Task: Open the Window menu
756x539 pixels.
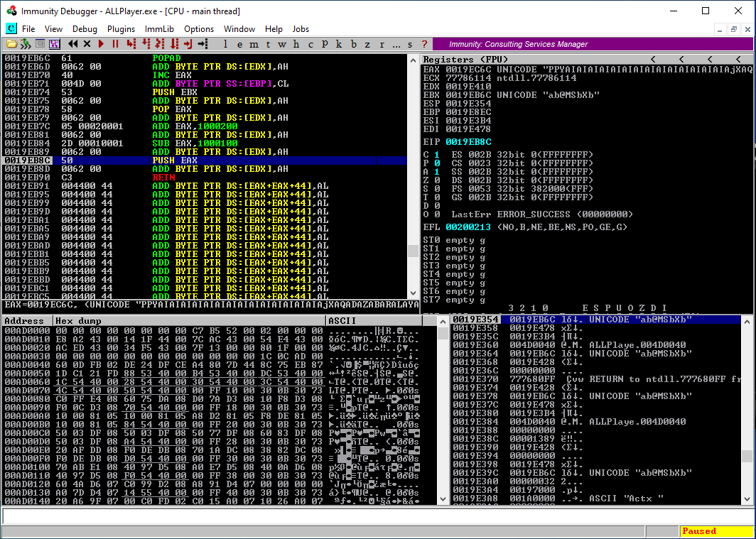Action: (x=239, y=29)
